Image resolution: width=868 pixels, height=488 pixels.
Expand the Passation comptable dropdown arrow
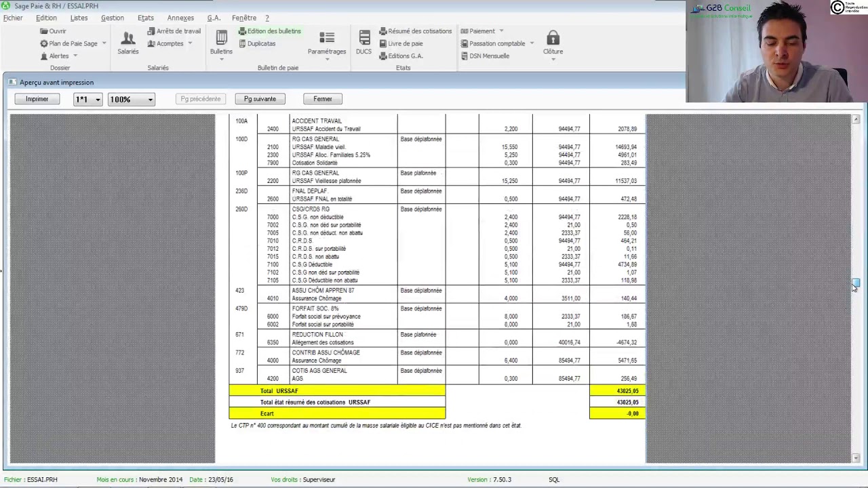point(532,43)
